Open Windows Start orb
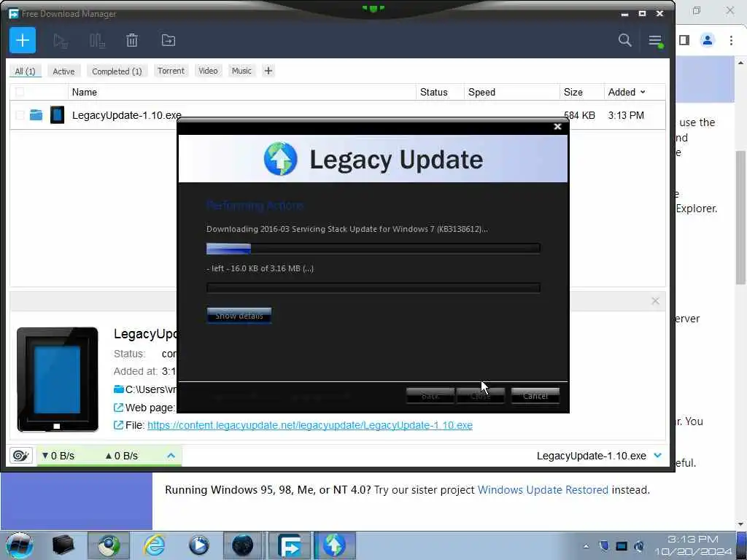The width and height of the screenshot is (747, 560). click(x=19, y=545)
